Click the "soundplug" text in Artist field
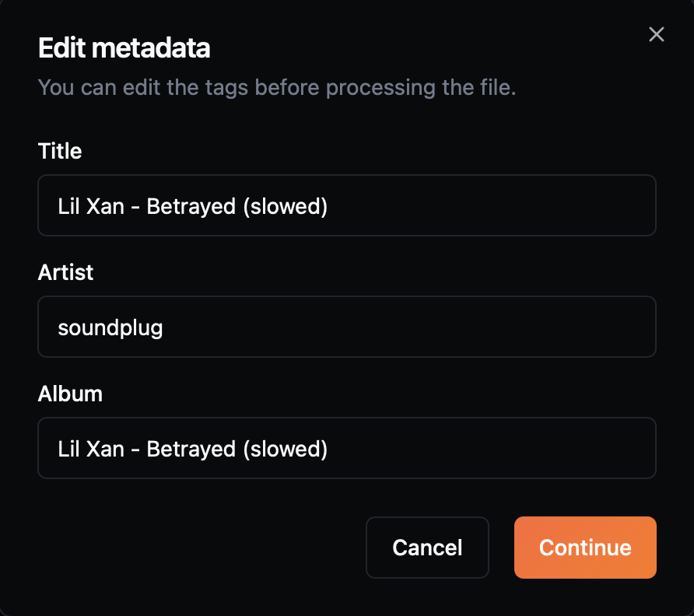Viewport: 694px width, 616px height. [110, 327]
